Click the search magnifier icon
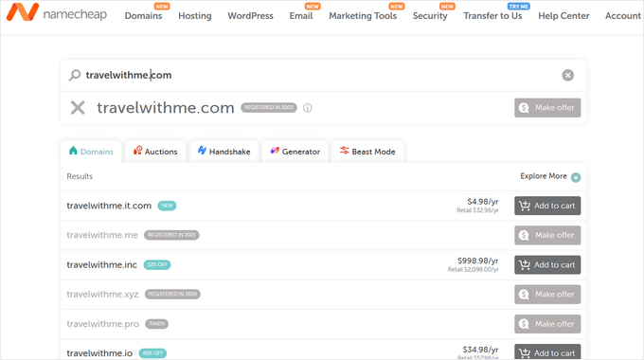Screen dimensions: 644x360 click(x=74, y=75)
